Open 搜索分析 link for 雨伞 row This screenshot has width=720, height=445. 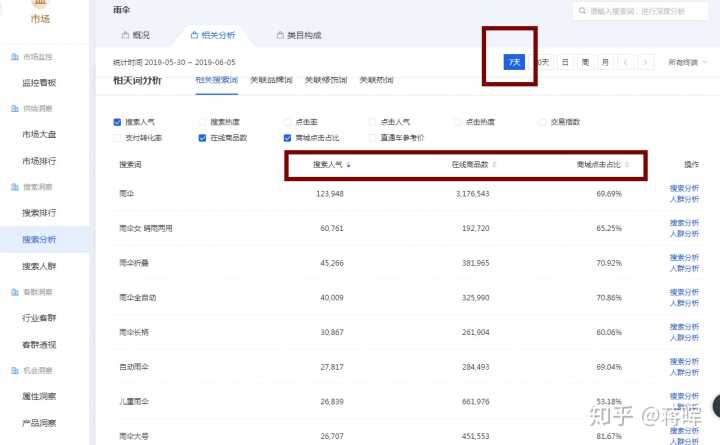pos(684,188)
